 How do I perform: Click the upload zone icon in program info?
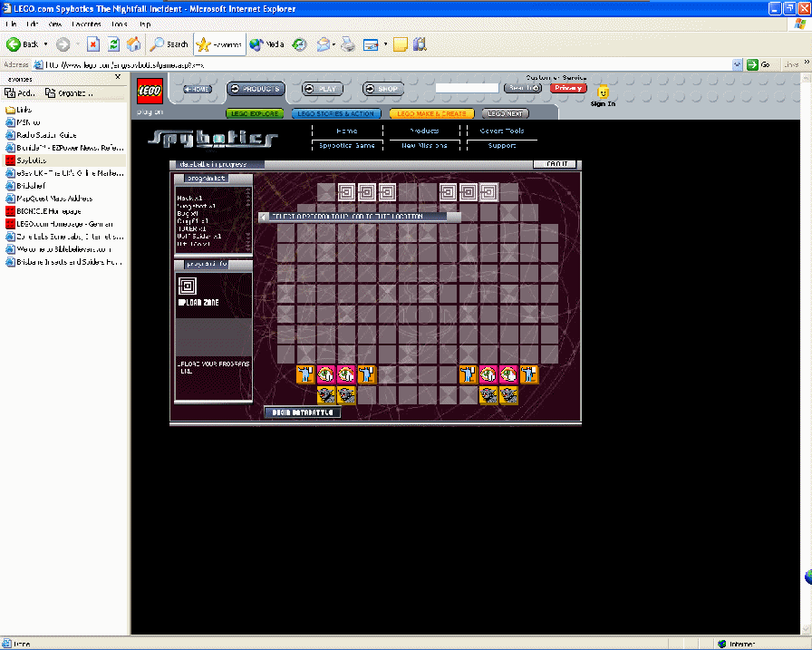coord(188,286)
